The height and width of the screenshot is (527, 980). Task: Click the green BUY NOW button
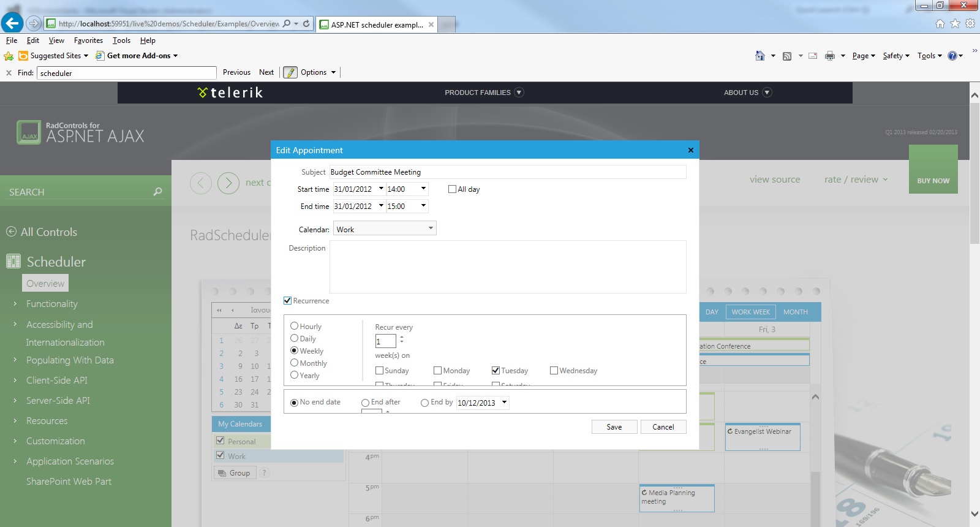[933, 169]
